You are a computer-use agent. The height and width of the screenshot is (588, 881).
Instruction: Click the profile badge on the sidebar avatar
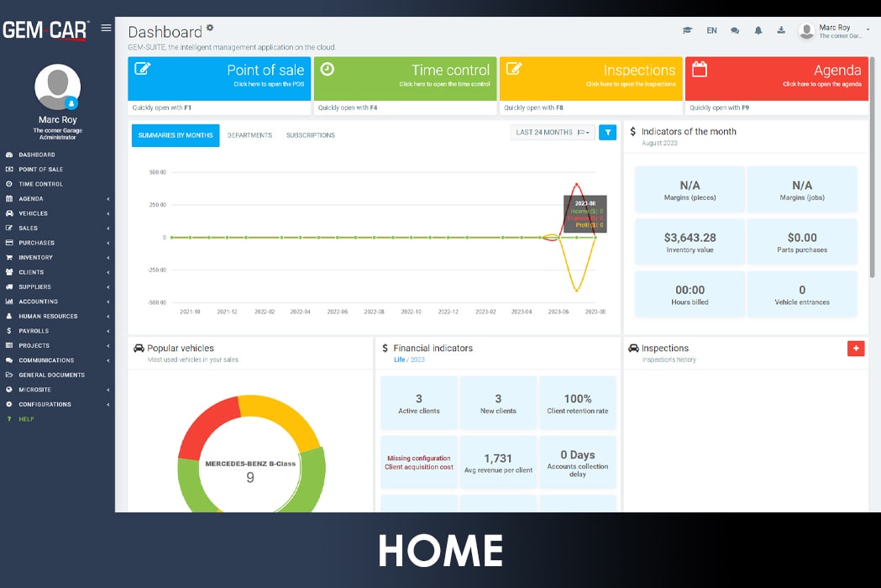click(71, 103)
